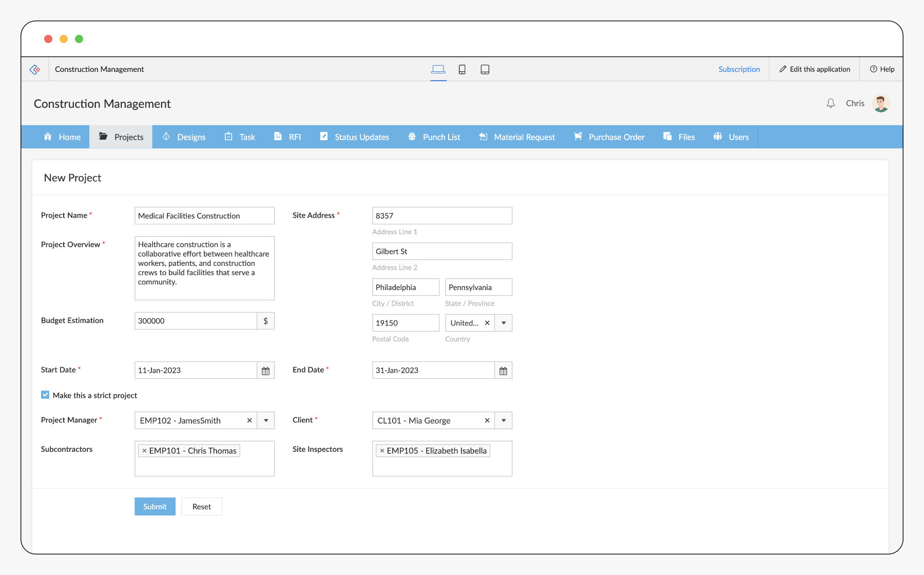Switch to the mobile phone preview icon
Screen dimensions: 924x575
[x=462, y=69]
